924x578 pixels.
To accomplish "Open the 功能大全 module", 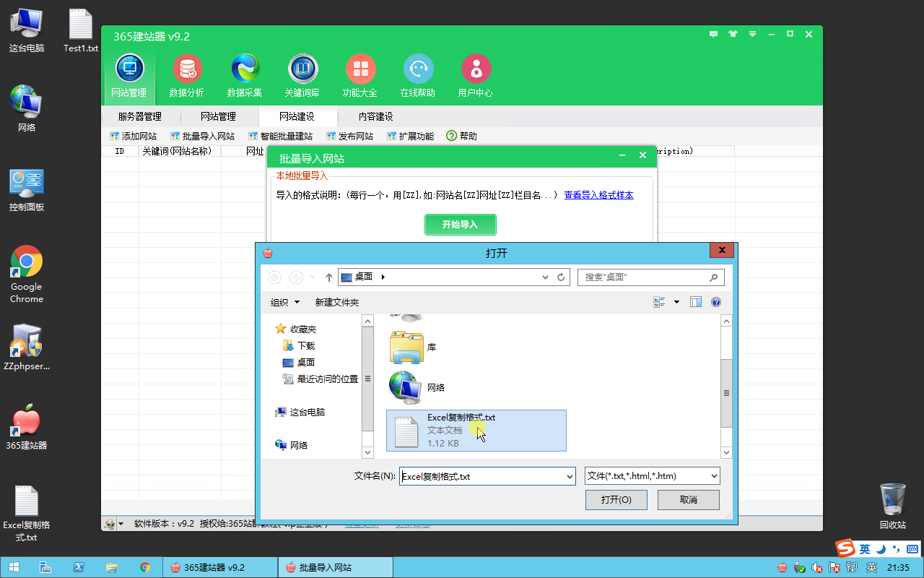I will click(360, 76).
